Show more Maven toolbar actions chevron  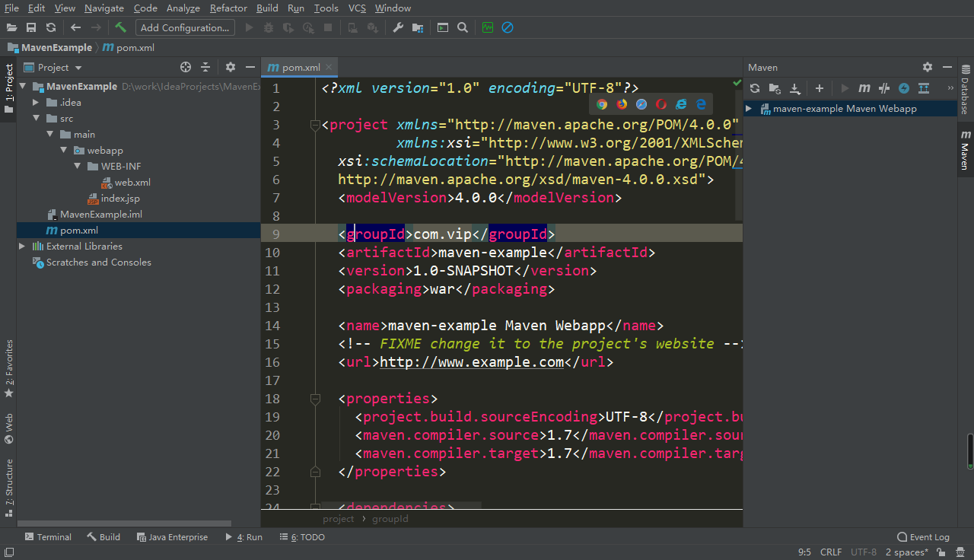tap(950, 88)
